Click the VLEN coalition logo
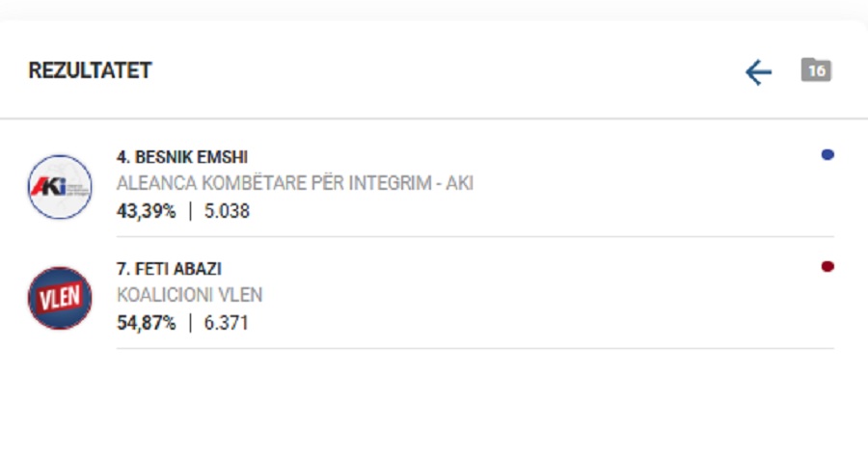This screenshot has height=455, width=868. click(60, 298)
